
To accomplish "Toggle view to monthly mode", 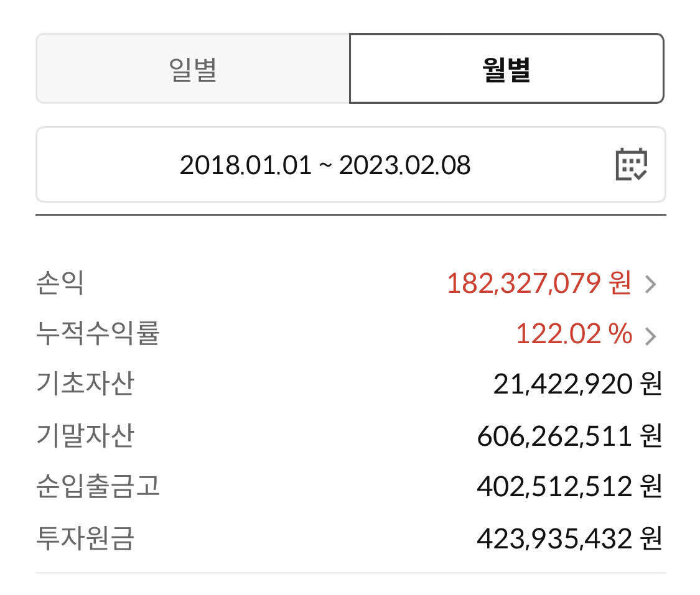I will (507, 69).
